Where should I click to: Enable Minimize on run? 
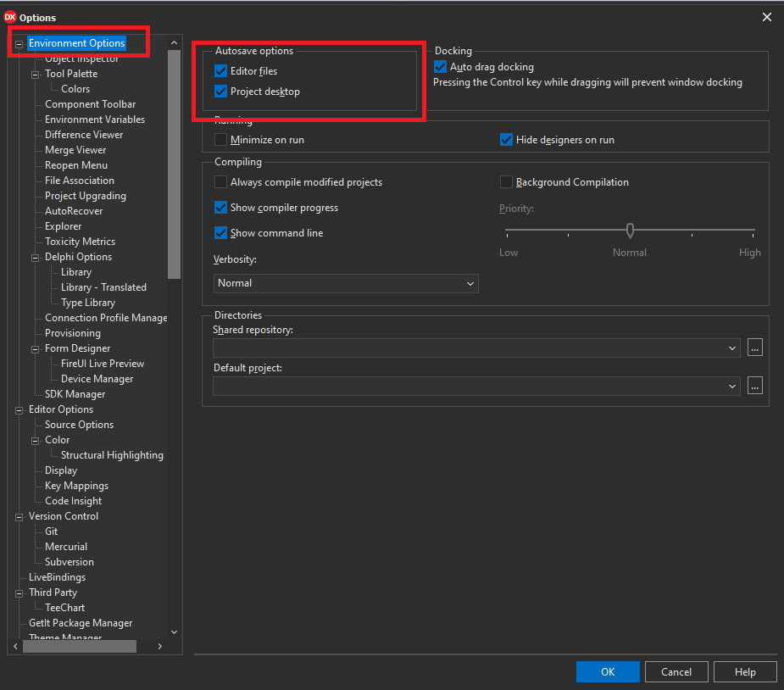tap(221, 140)
